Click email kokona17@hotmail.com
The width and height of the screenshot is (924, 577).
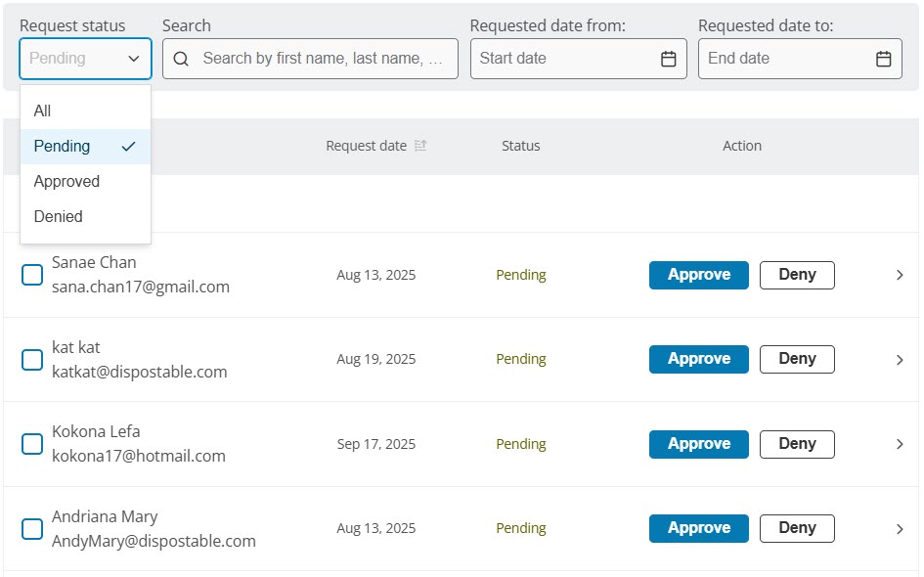139,456
